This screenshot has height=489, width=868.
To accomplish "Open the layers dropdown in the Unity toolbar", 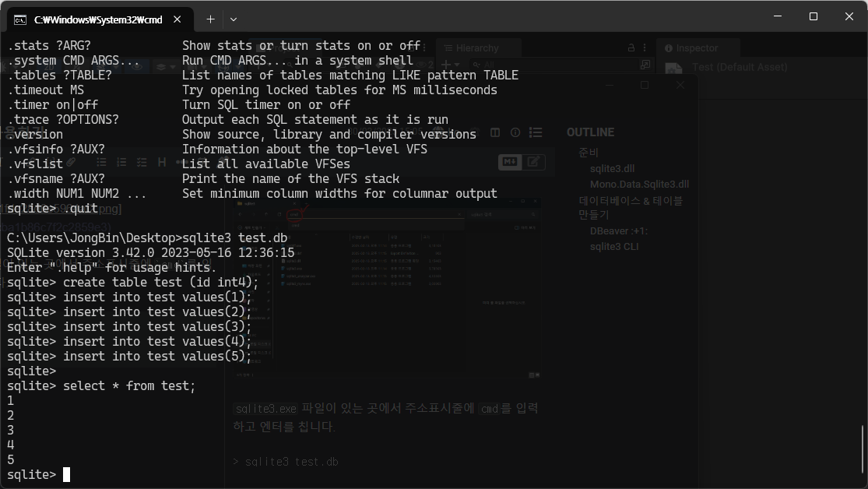I will [165, 67].
